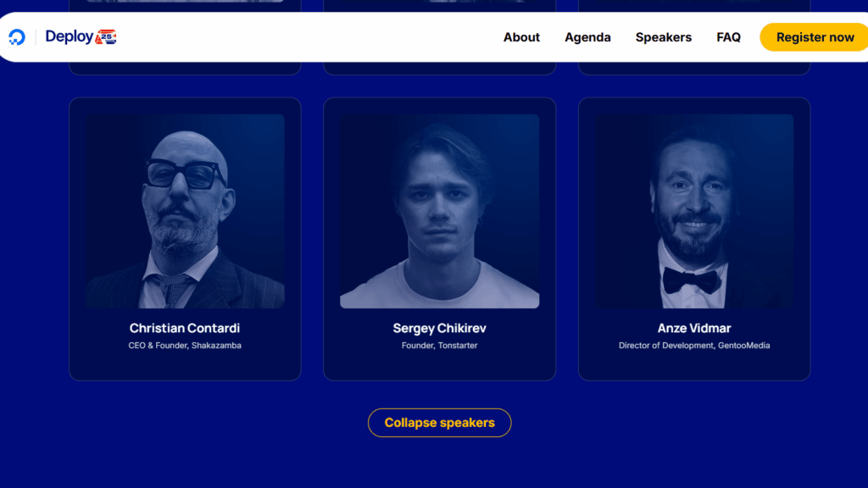Screen dimensions: 868x488
Task: Go to the Agenda section
Action: tap(587, 37)
